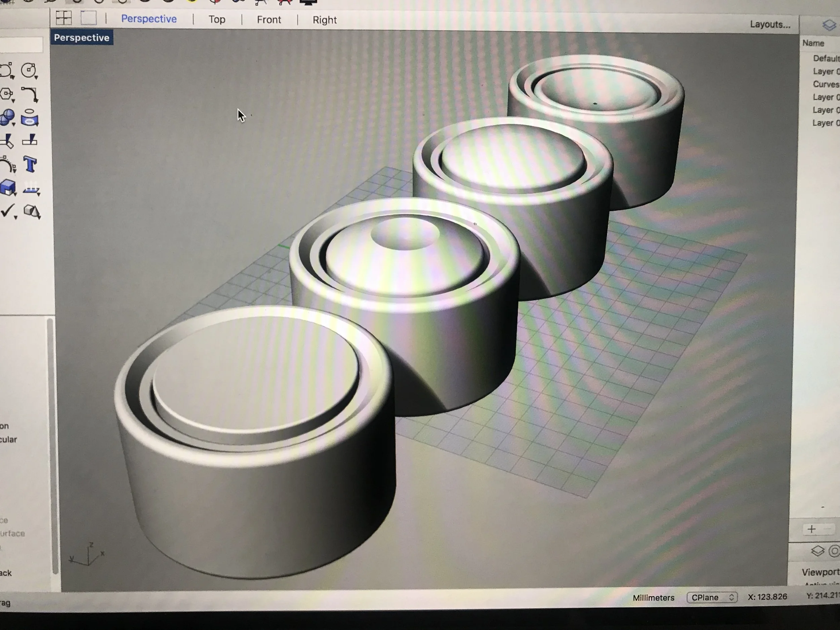Click the concentric circle icon above Viewport

click(x=834, y=551)
